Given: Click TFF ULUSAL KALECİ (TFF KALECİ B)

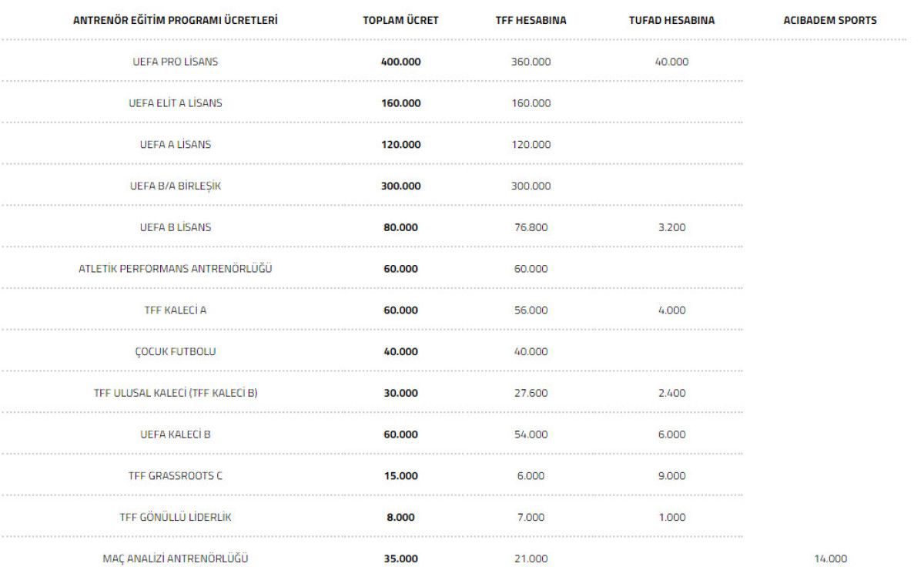Looking at the screenshot, I should tap(176, 393).
